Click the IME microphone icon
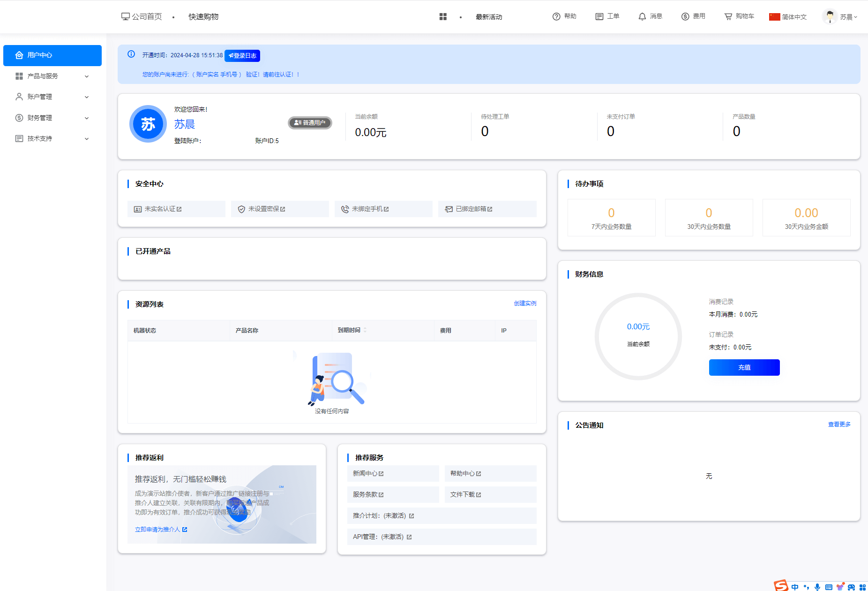This screenshot has height=591, width=868. click(x=817, y=587)
